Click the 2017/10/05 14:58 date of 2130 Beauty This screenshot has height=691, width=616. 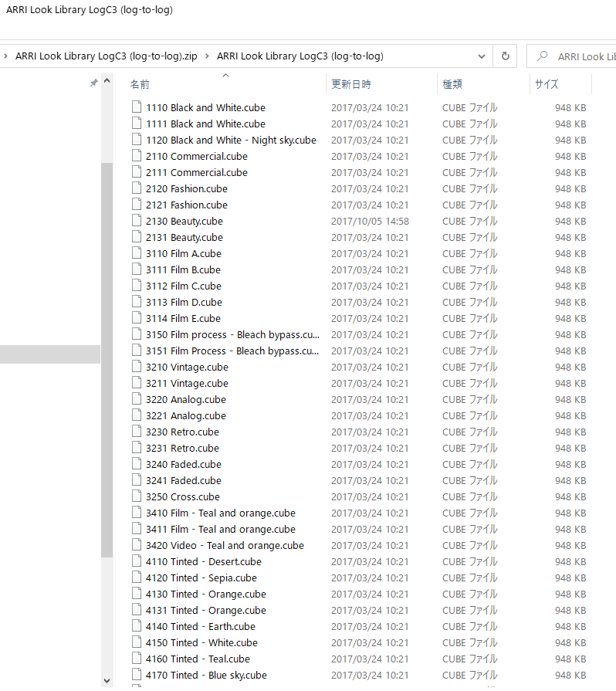click(x=370, y=222)
